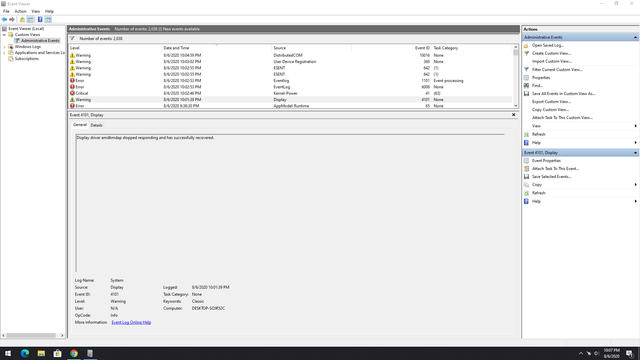Image resolution: width=640 pixels, height=360 pixels.
Task: Expand the Windows Logs tree node
Action: [4, 47]
